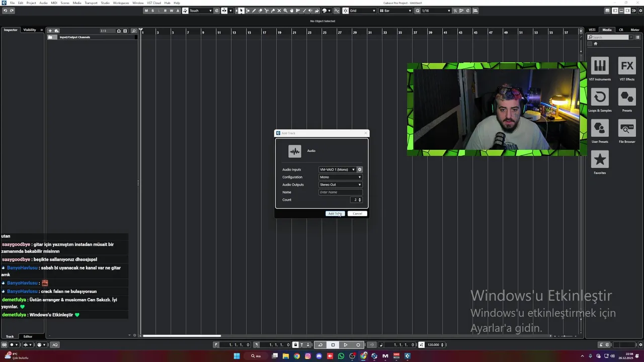
Task: Toggle Snap on/off button
Action: pos(345,11)
